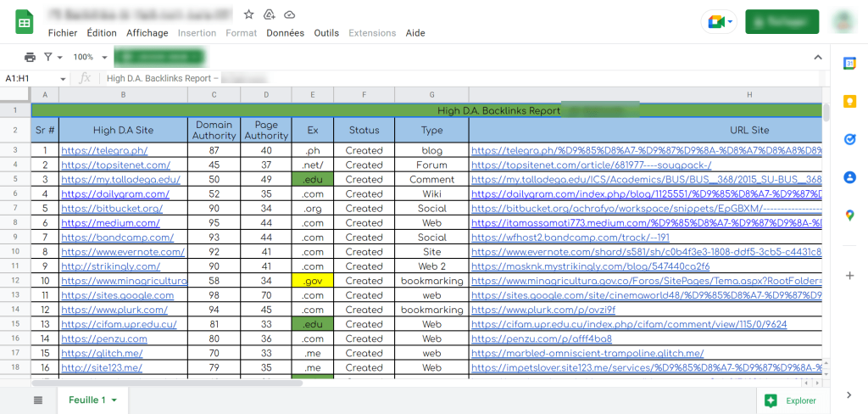Viewport: 868px width, 414px height.
Task: Open Google Keep notes panel
Action: tap(849, 102)
